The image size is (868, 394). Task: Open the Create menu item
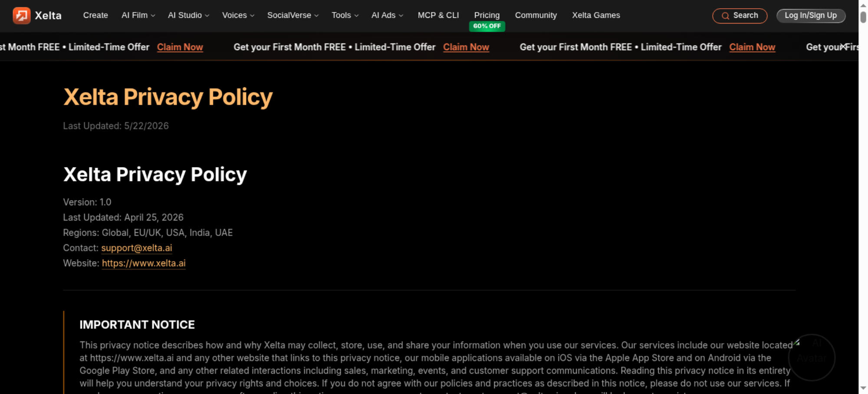click(x=95, y=15)
